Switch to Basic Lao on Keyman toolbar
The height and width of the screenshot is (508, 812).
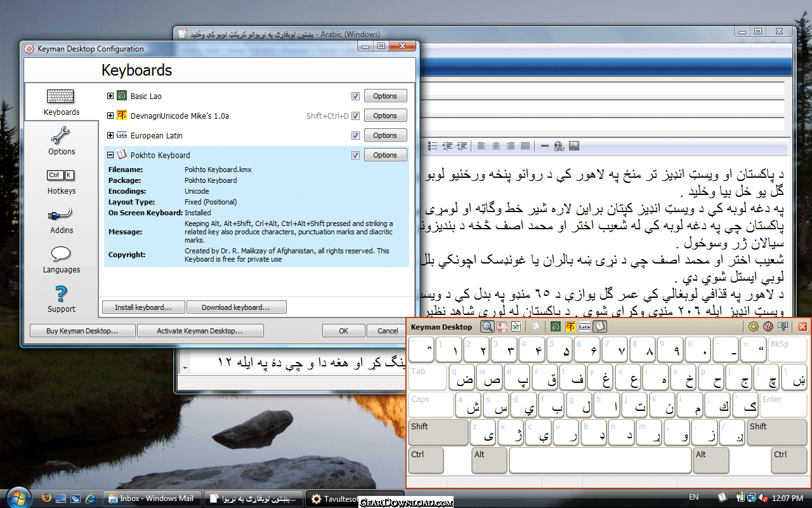[556, 326]
